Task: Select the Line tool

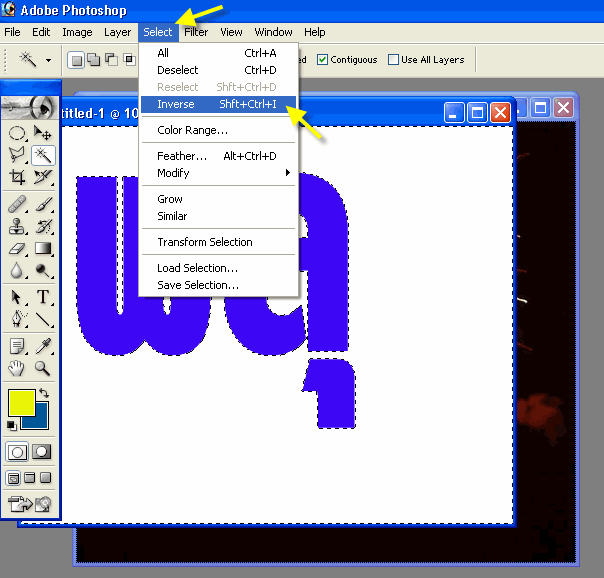Action: pyautogui.click(x=42, y=319)
